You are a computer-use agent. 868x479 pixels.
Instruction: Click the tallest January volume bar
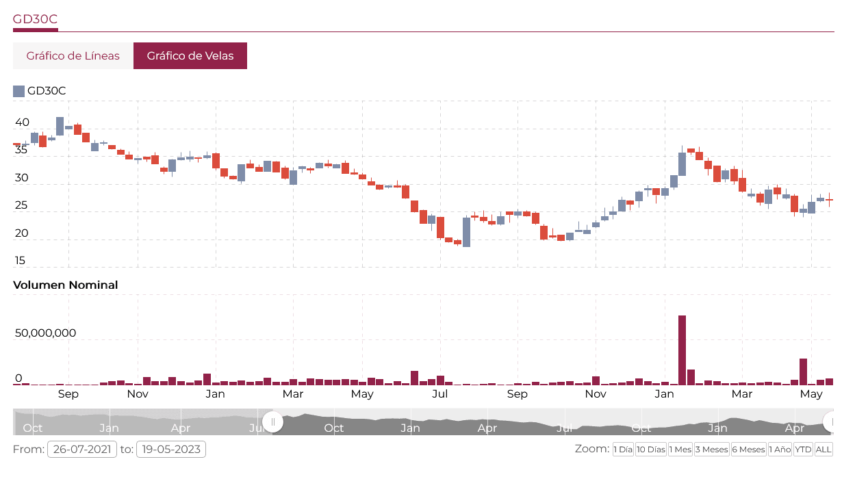[x=682, y=350]
